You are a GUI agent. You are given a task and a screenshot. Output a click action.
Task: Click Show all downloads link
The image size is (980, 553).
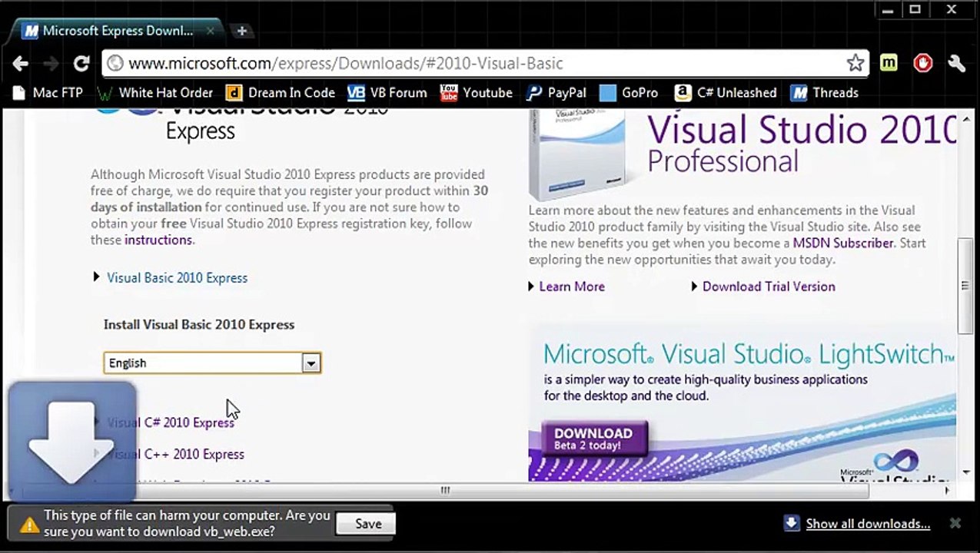coord(868,524)
